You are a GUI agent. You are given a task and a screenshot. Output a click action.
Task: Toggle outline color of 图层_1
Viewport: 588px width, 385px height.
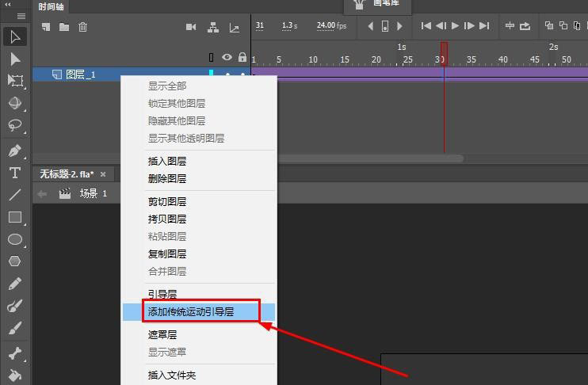click(211, 74)
